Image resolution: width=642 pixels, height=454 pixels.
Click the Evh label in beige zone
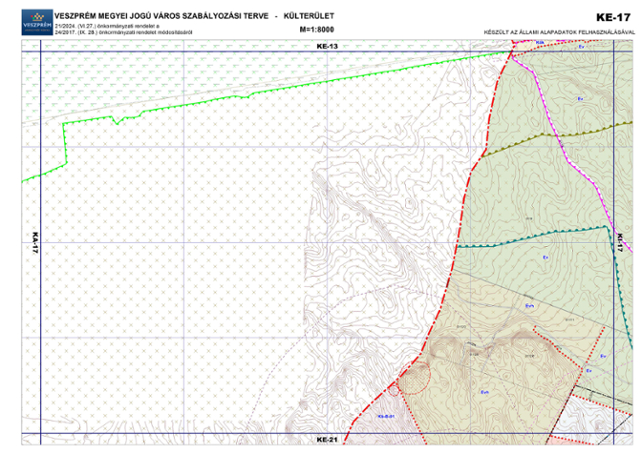pyautogui.click(x=485, y=393)
